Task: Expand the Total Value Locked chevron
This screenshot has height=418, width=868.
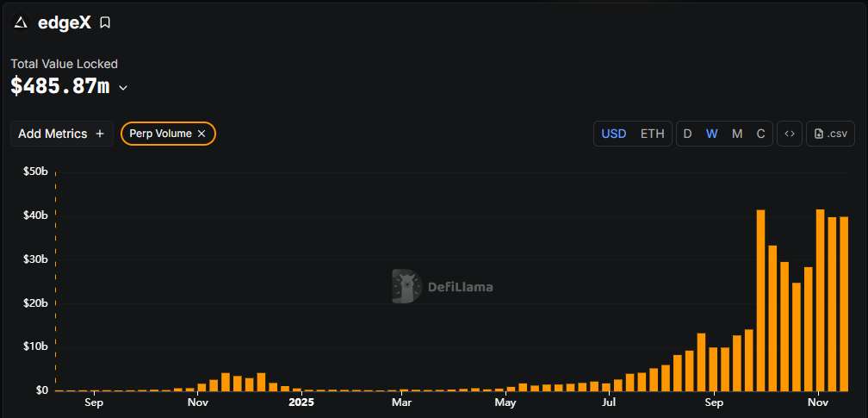Action: point(123,88)
